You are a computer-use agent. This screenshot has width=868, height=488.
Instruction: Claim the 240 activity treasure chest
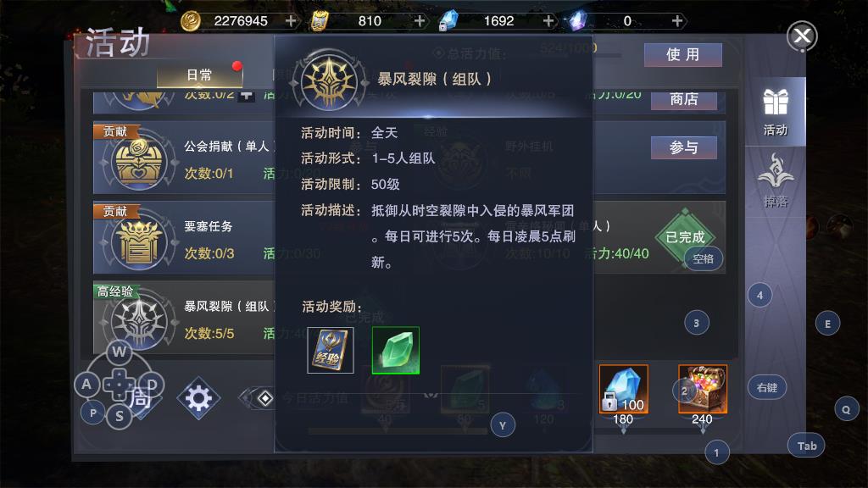[703, 389]
